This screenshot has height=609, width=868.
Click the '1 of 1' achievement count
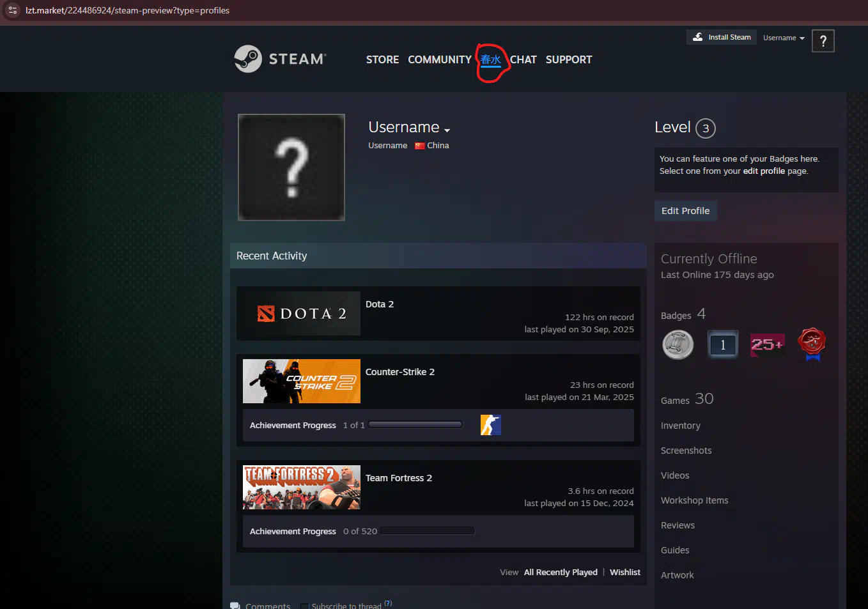pos(354,425)
